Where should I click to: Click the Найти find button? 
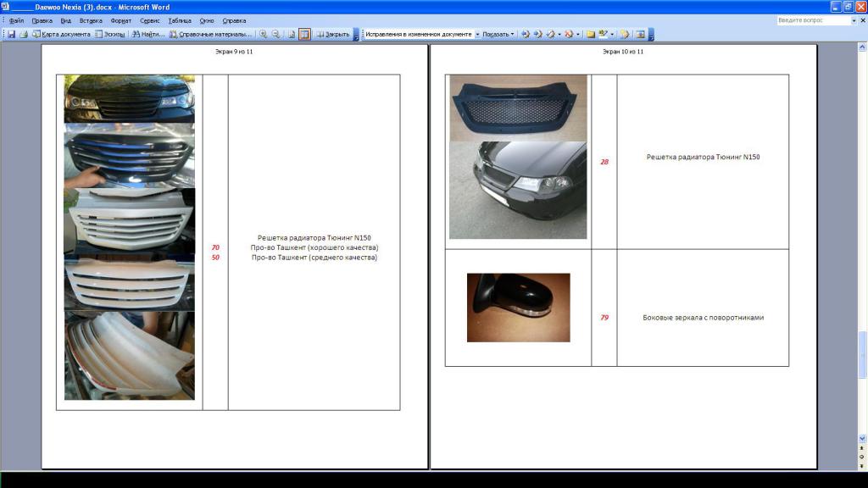(147, 35)
